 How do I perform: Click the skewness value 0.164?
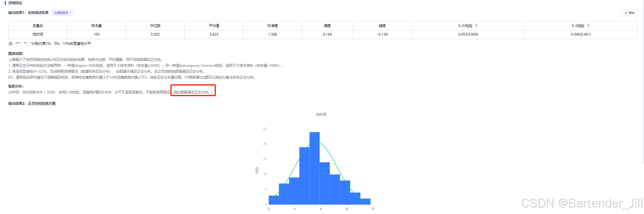(327, 34)
